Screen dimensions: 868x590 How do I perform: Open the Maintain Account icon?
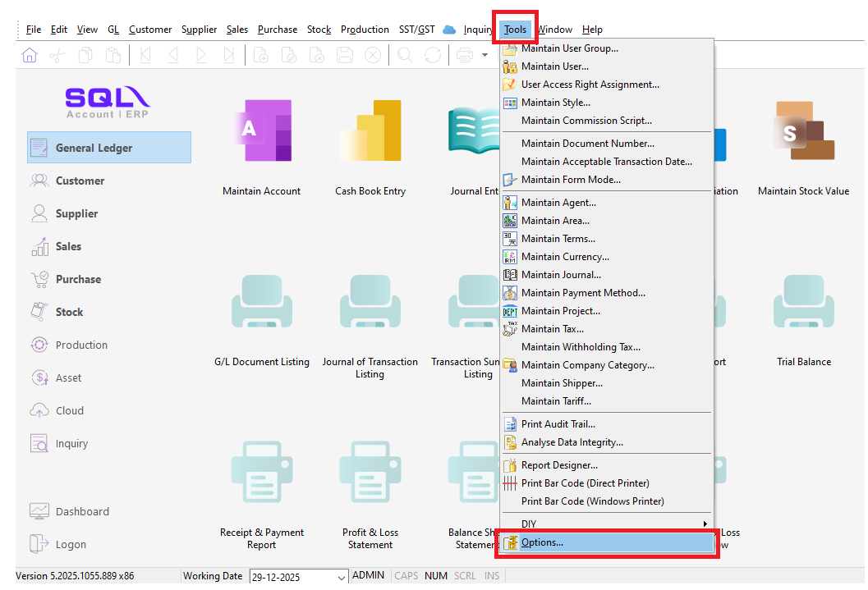point(261,131)
